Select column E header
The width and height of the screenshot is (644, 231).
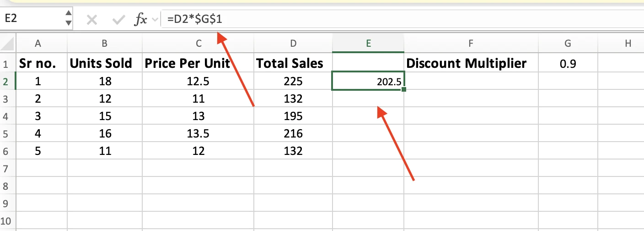(368, 44)
